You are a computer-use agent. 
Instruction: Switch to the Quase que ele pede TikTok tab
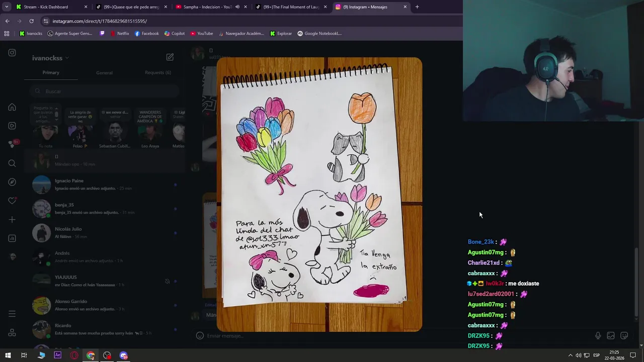130,7
